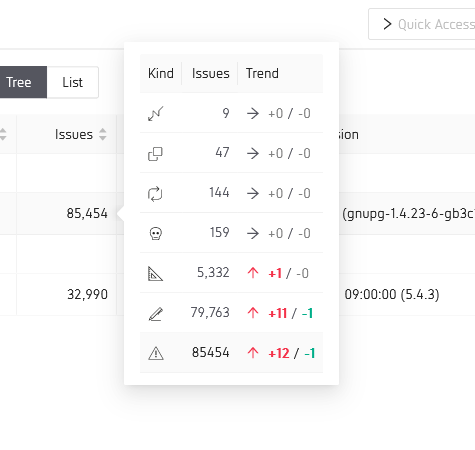Click the gnupg-1.4.23 version text
Screen dimensions: 475x450
409,214
